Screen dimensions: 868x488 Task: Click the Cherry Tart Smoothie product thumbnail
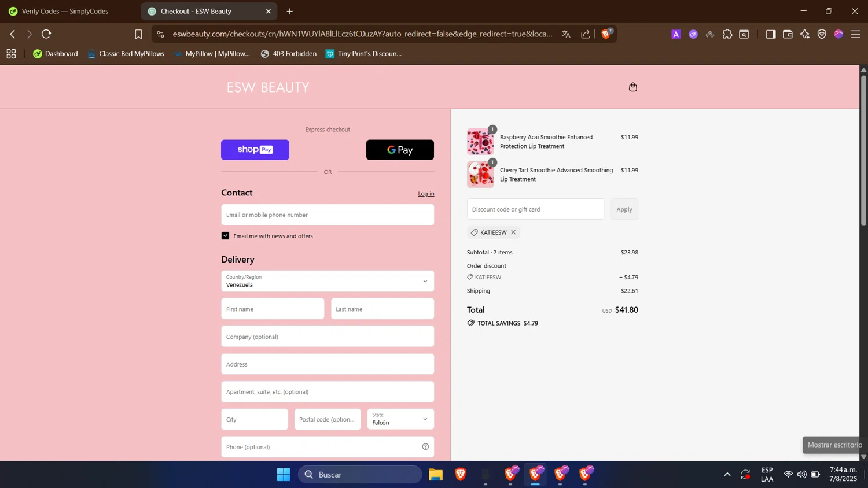point(480,175)
